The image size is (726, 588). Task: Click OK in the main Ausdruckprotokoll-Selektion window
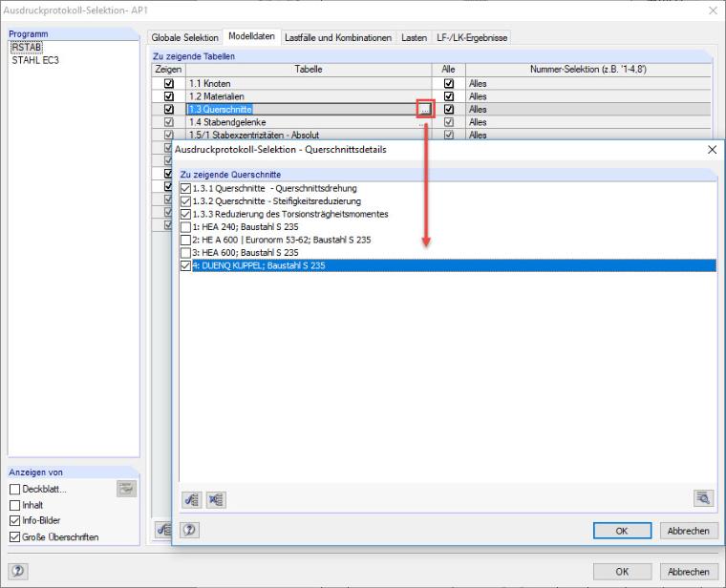tap(622, 572)
